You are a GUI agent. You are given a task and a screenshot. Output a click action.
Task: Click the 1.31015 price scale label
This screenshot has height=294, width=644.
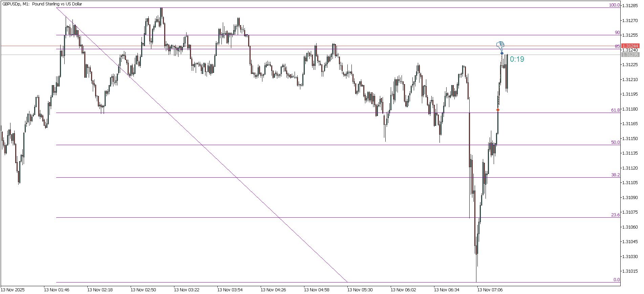(630, 271)
